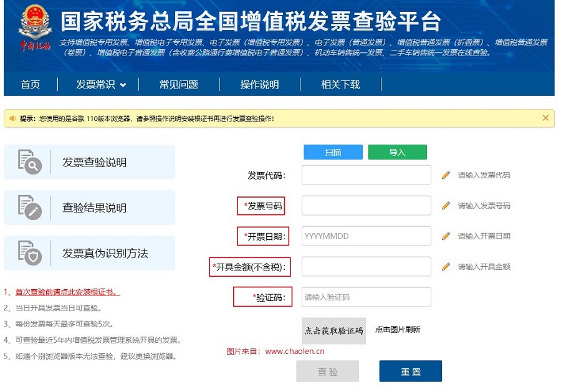Click the 请输入发票代码 hint text
The height and width of the screenshot is (392, 561).
coord(484,175)
